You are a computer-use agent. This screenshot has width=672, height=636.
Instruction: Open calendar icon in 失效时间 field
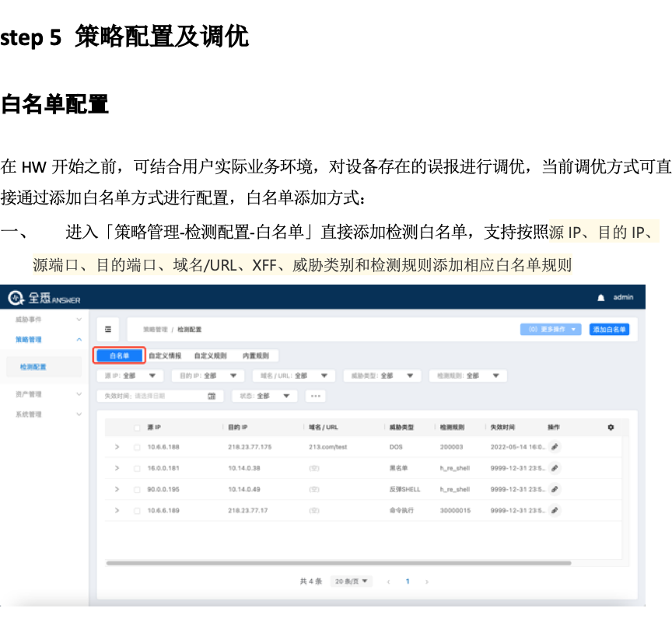coord(212,396)
